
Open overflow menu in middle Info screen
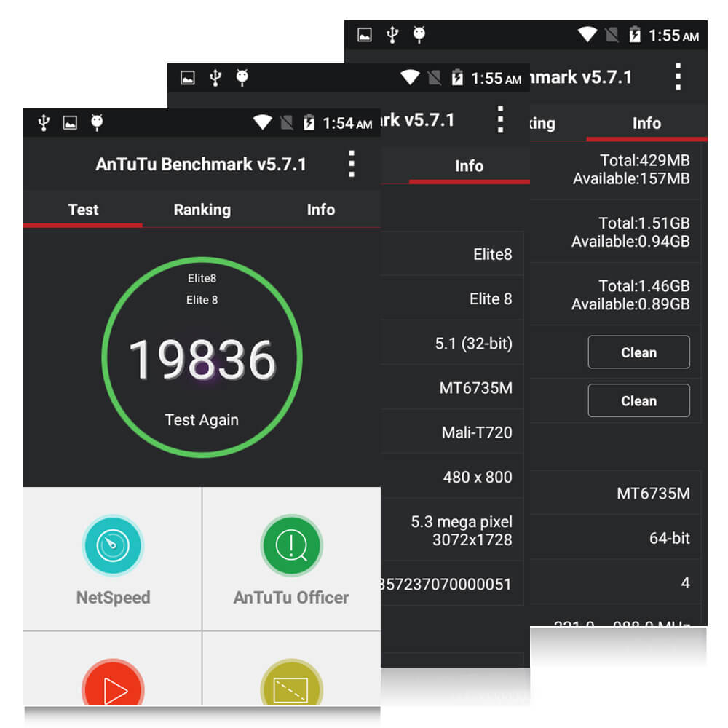(500, 120)
